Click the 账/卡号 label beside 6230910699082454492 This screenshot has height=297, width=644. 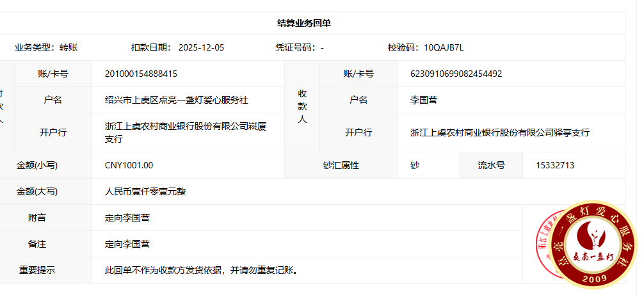358,74
